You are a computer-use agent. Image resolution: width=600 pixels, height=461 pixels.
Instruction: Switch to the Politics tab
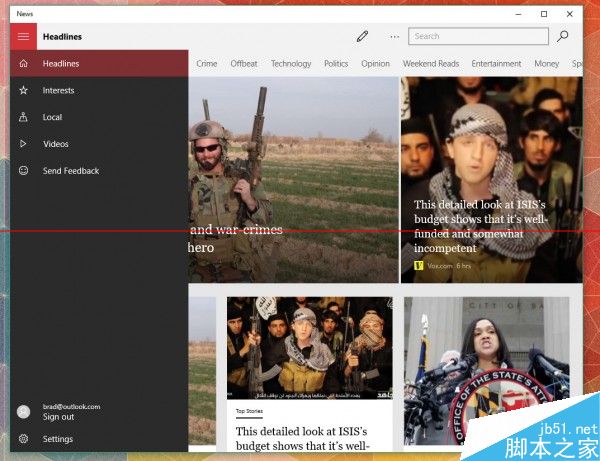(x=336, y=64)
